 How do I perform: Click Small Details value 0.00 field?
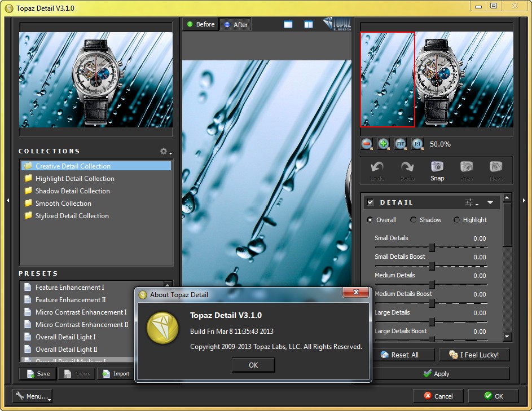480,238
